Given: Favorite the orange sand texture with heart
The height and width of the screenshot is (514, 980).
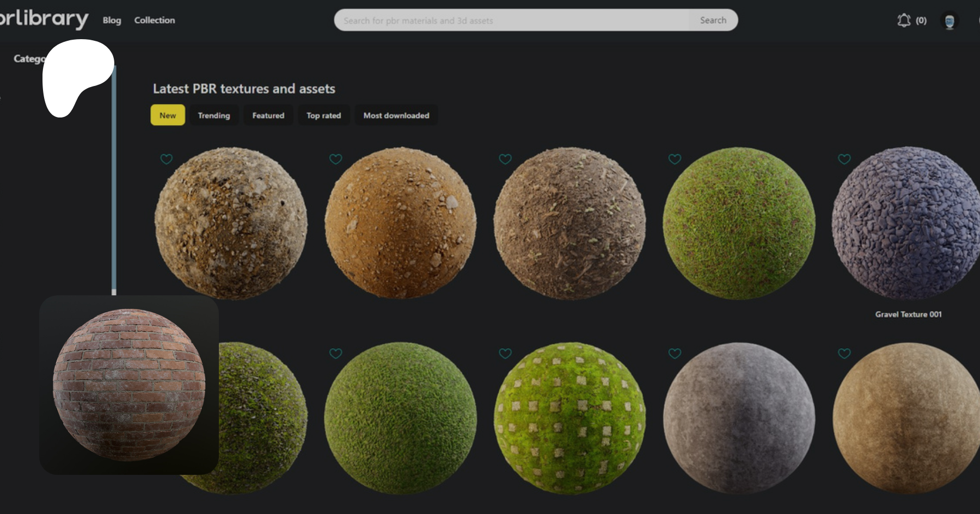Looking at the screenshot, I should click(336, 159).
